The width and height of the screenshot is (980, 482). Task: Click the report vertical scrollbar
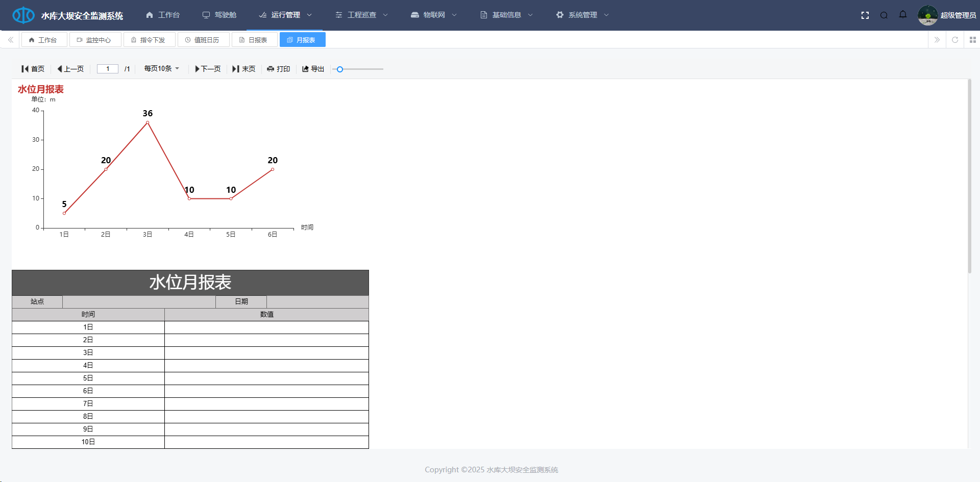tap(969, 176)
